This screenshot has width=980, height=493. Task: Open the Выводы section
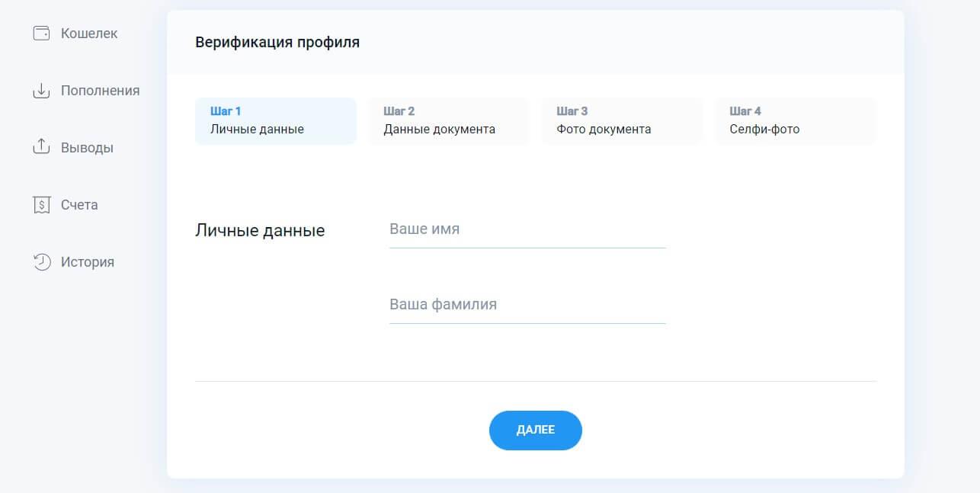87,148
